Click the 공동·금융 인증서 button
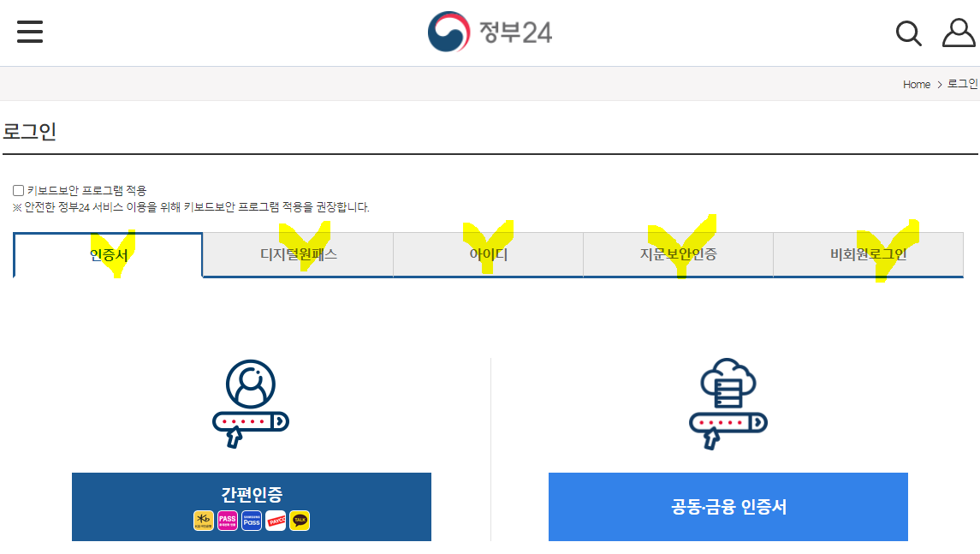This screenshot has height=554, width=980. click(x=728, y=507)
